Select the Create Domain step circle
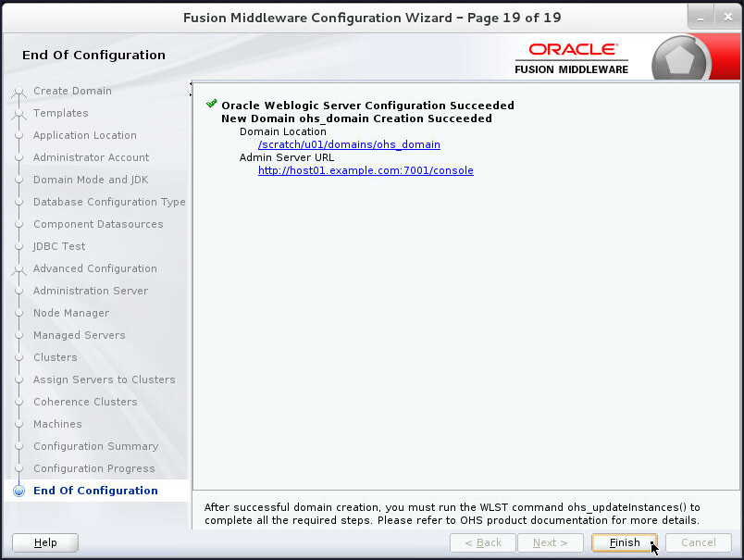This screenshot has width=744, height=560. pos(20,91)
